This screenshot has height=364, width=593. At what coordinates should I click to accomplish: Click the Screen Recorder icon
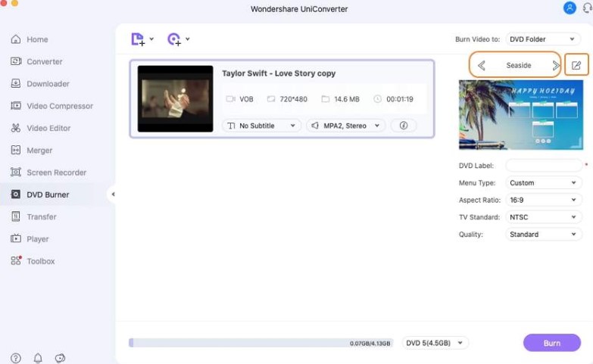[15, 173]
